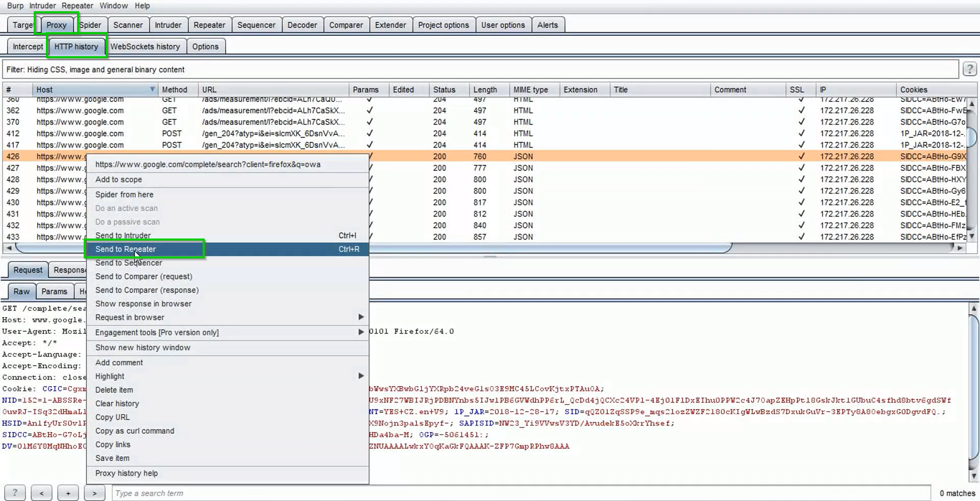980x501 pixels.
Task: Click the left arrow of the horizontal scrollbar
Action: click(9, 248)
